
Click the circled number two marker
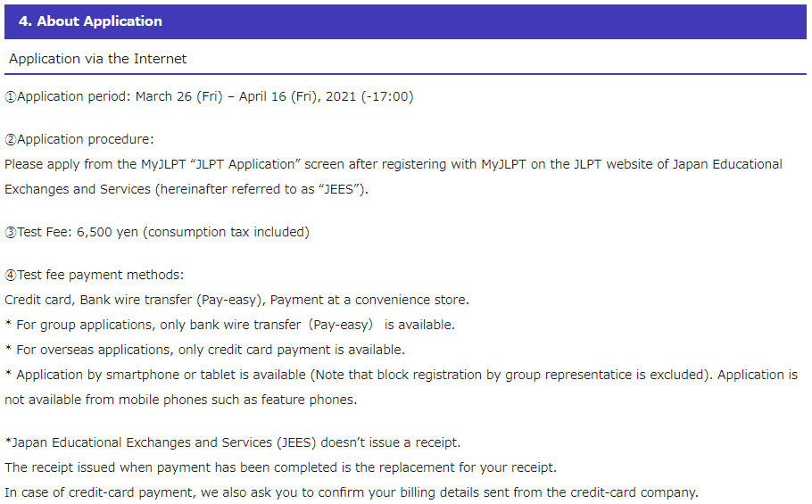11,140
